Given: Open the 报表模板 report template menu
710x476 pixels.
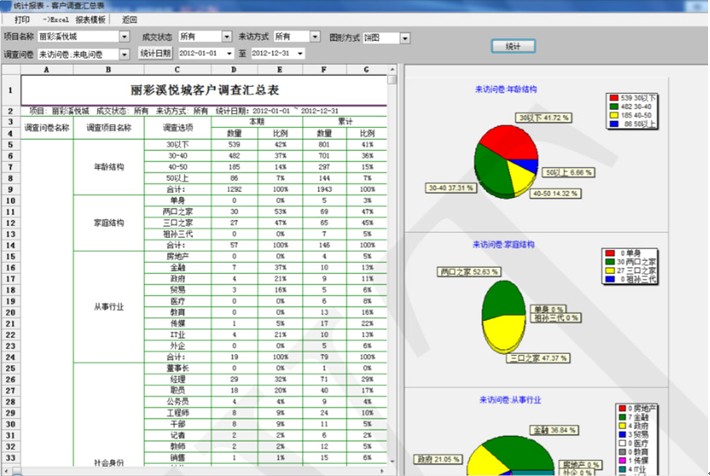Looking at the screenshot, I should (91, 19).
